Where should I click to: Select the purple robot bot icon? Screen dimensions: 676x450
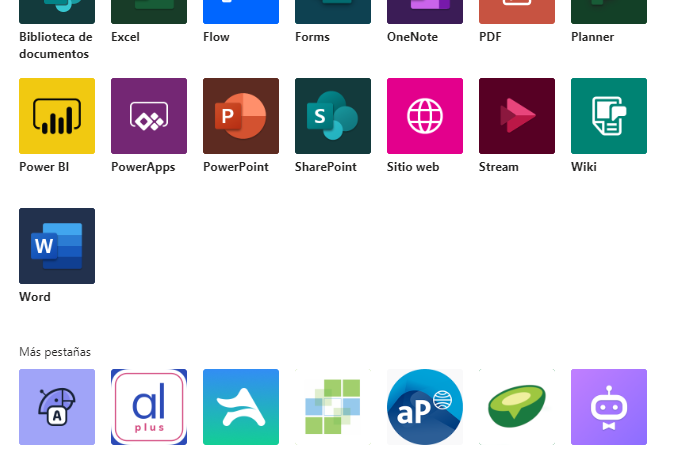[x=609, y=407]
